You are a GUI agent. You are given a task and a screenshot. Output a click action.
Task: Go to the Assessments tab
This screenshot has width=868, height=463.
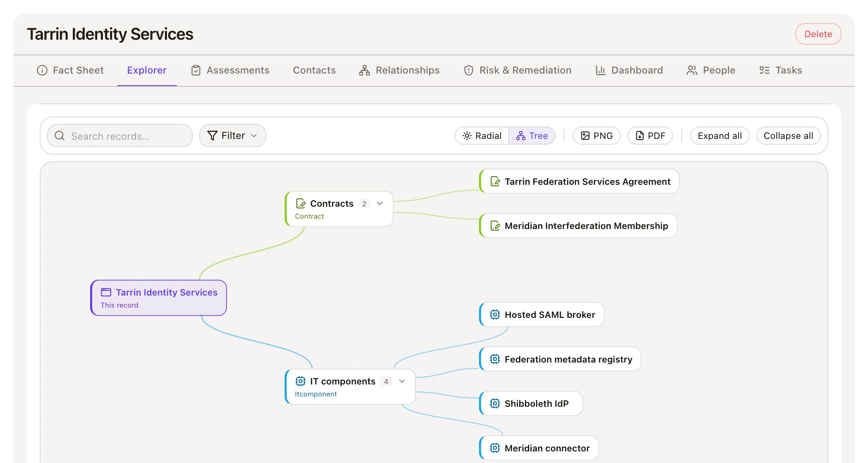[230, 70]
